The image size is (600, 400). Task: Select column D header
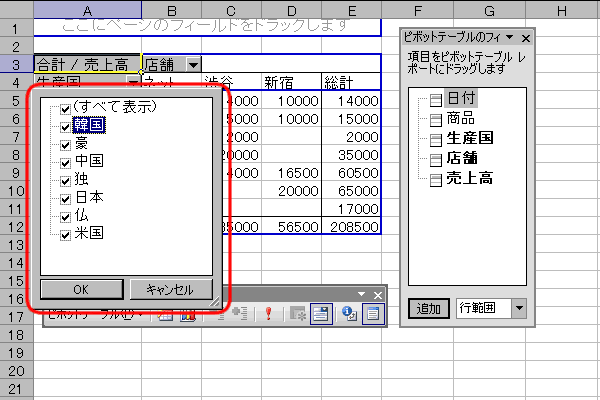292,10
